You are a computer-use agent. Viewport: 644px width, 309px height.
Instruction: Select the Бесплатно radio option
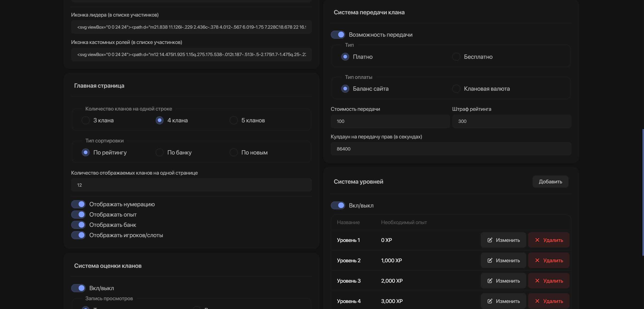[x=456, y=57]
